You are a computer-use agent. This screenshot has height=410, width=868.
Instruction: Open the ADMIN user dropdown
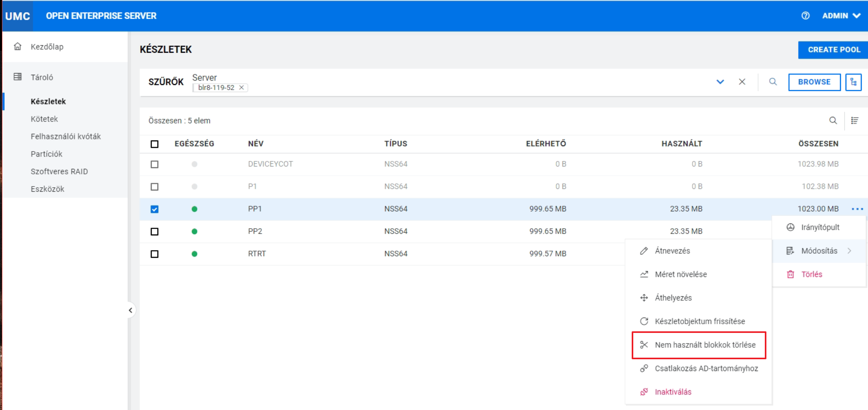pos(841,16)
